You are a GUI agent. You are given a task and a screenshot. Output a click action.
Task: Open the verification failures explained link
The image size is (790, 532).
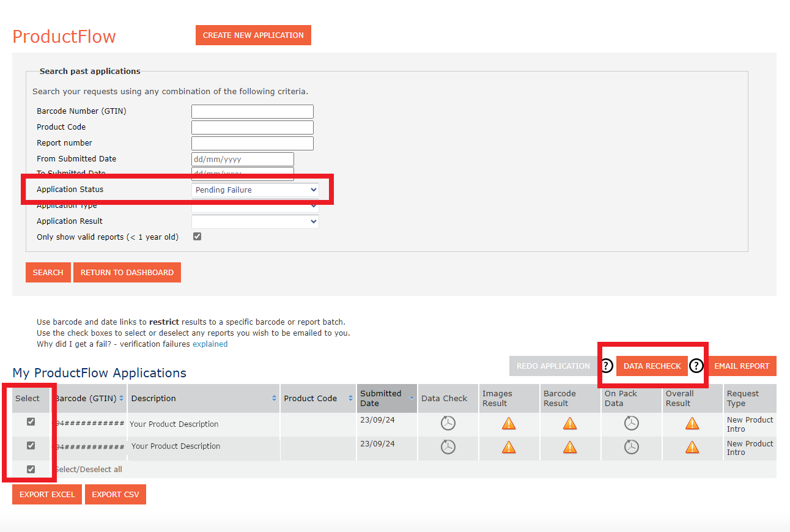[210, 344]
